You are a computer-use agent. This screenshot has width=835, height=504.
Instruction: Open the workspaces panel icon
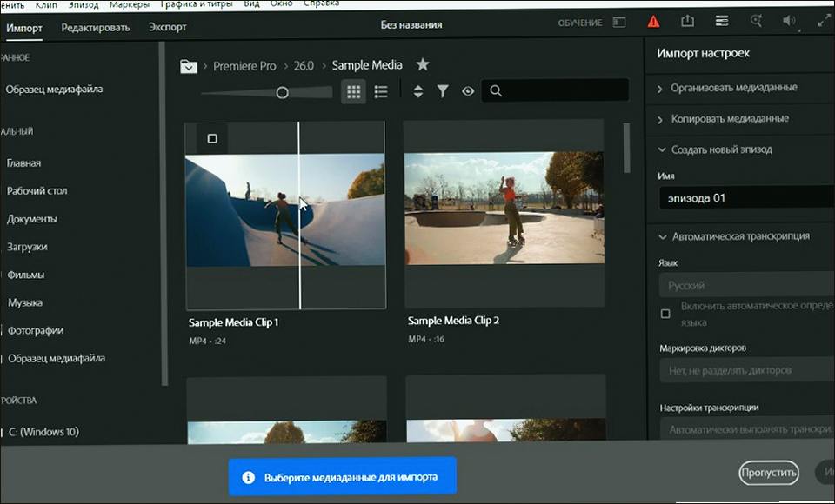pyautogui.click(x=722, y=21)
